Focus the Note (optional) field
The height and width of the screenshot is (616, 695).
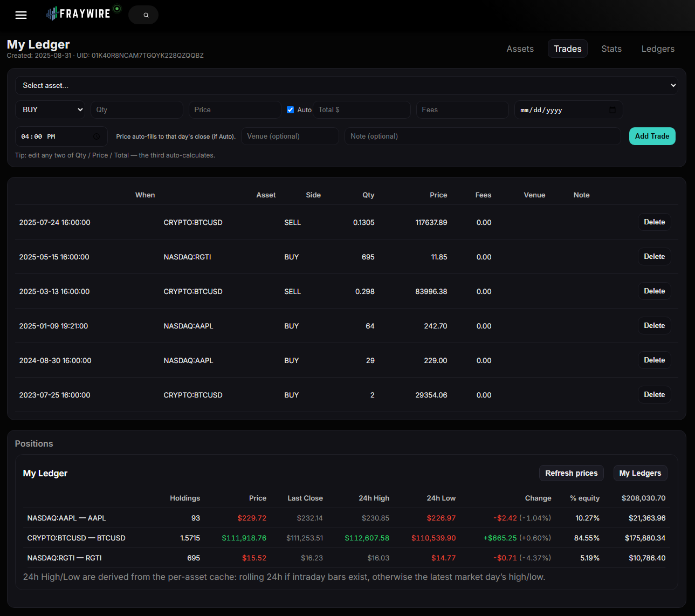pos(482,136)
